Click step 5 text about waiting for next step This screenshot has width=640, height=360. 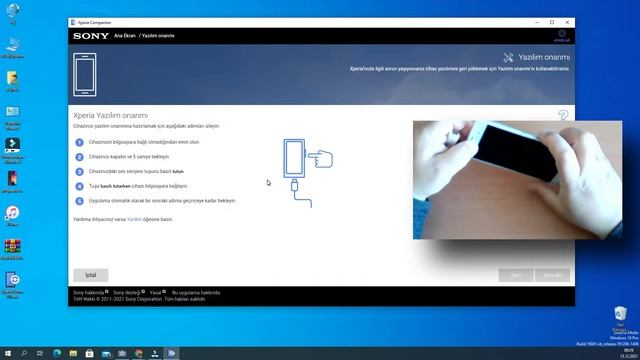(162, 201)
